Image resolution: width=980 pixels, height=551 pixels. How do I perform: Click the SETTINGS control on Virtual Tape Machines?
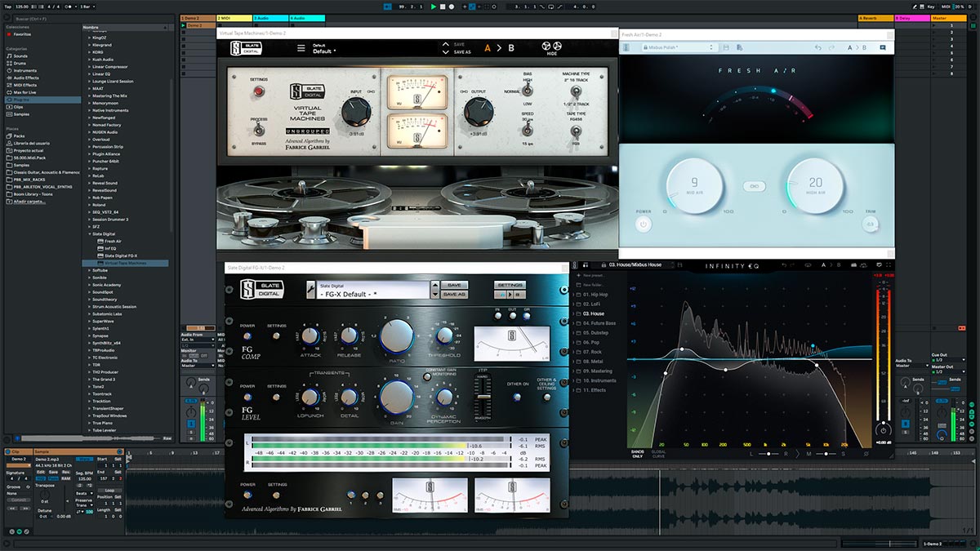tap(259, 91)
